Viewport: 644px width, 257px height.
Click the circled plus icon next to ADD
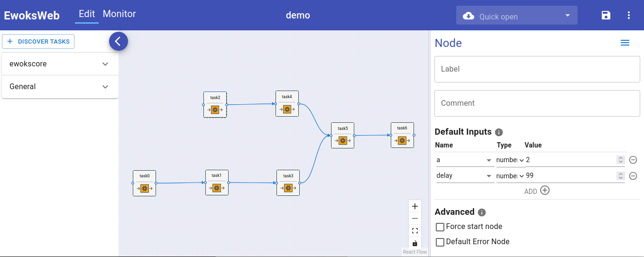tap(545, 191)
